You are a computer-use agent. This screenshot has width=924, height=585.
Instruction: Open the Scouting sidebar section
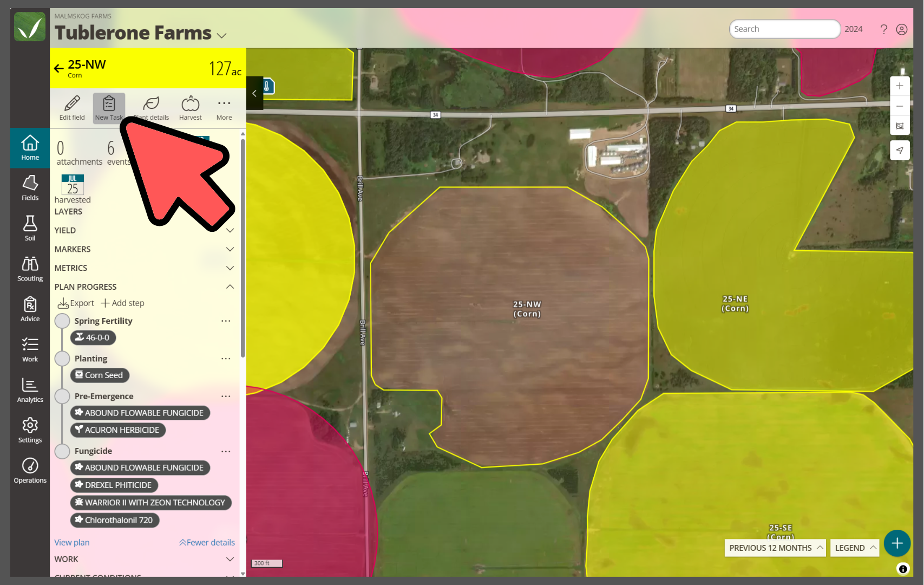click(x=30, y=269)
